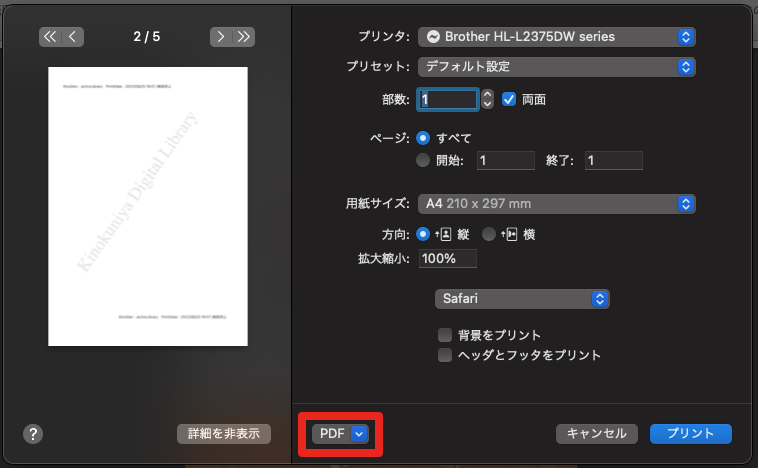Click the キャンセル button
Screen dimensions: 758x468
[x=597, y=433]
